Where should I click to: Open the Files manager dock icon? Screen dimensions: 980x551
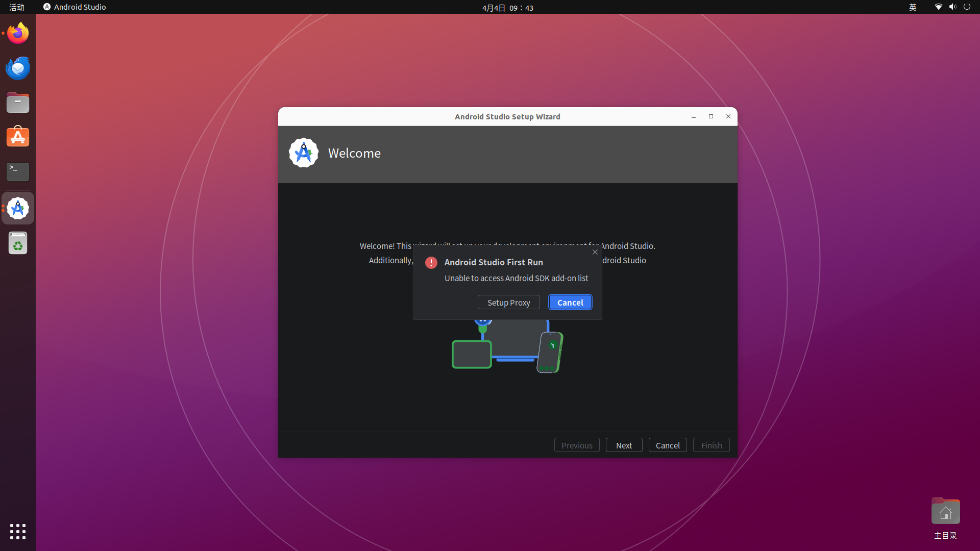click(x=18, y=103)
